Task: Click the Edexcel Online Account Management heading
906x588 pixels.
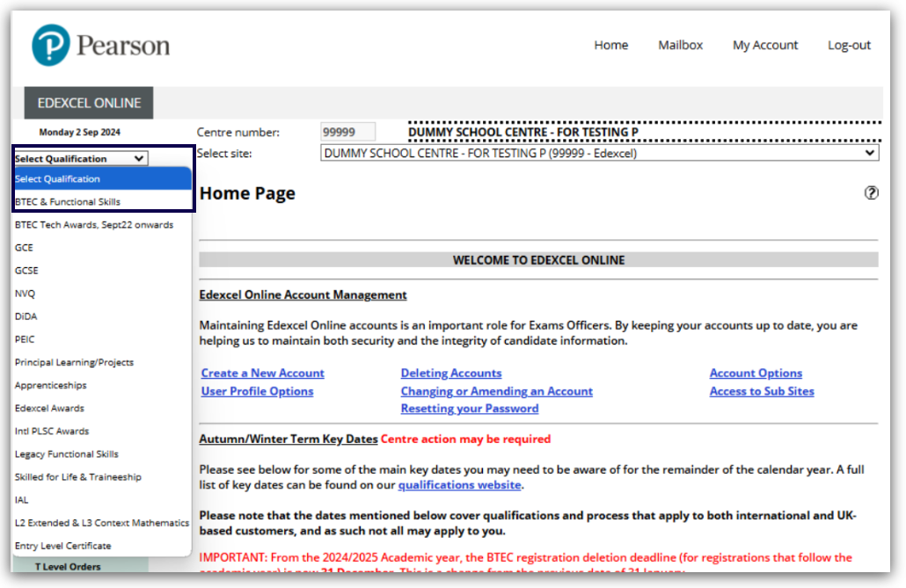Action: pyautogui.click(x=303, y=294)
